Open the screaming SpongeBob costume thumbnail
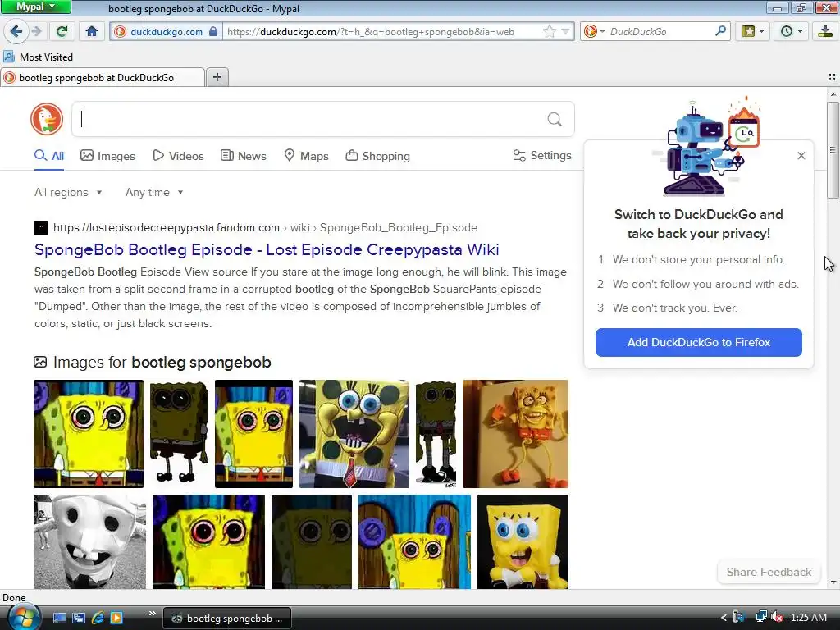840x630 pixels. (354, 434)
